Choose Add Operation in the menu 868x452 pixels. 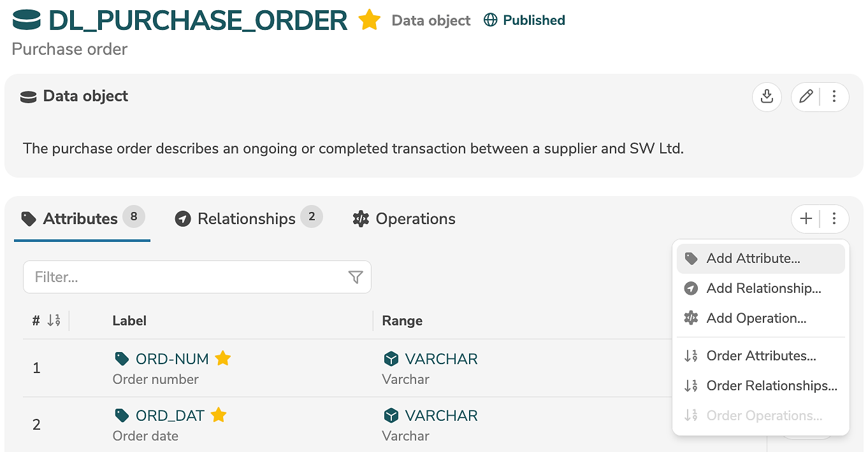pyautogui.click(x=756, y=318)
